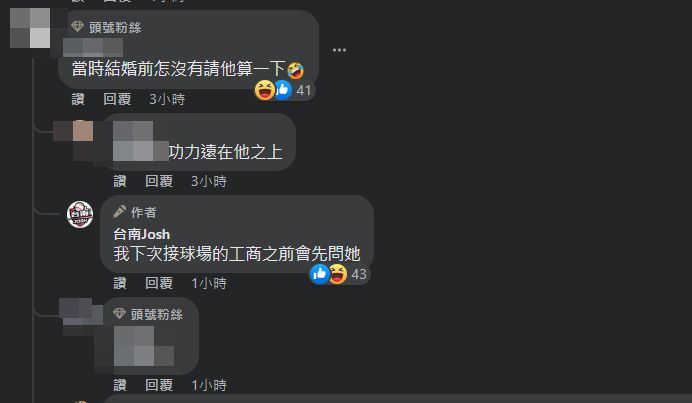Screen dimensions: 692x403
Task: Open the 3小時 timestamp of the first comment
Action: click(167, 99)
